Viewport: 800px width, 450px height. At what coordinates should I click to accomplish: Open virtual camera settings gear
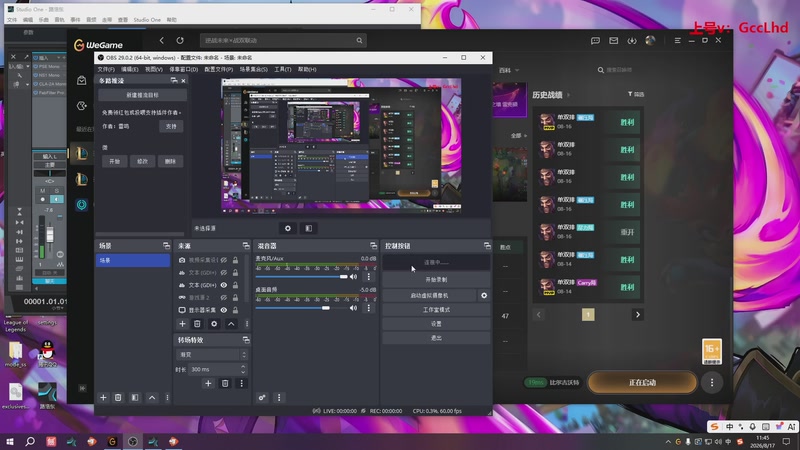(x=484, y=295)
